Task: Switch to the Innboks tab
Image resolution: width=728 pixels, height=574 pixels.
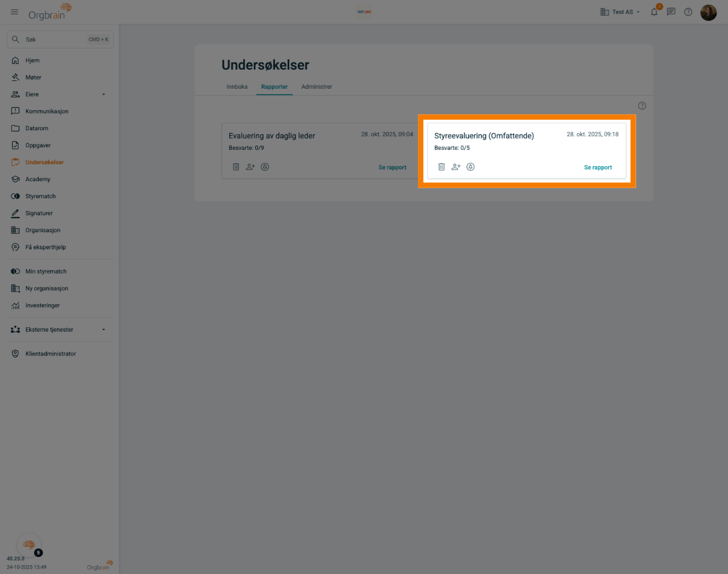Action: tap(237, 87)
